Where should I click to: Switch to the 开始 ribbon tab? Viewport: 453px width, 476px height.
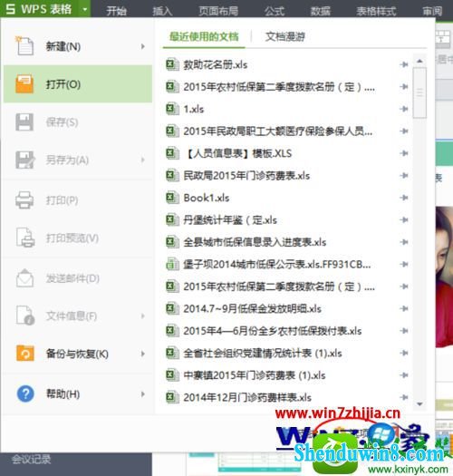click(x=117, y=11)
